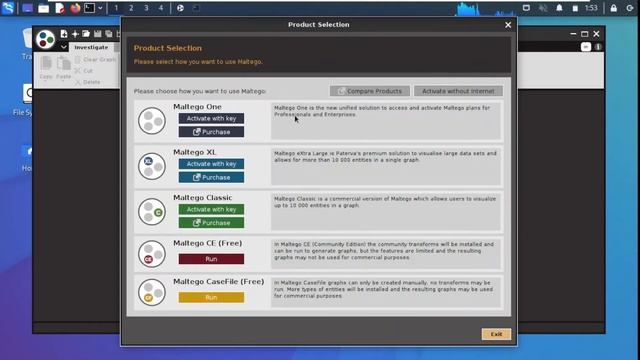Click the Maltego CE product logo
640x360 pixels.
click(x=152, y=254)
